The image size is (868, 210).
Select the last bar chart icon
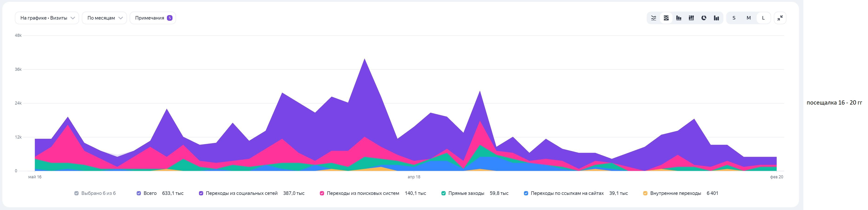[716, 18]
